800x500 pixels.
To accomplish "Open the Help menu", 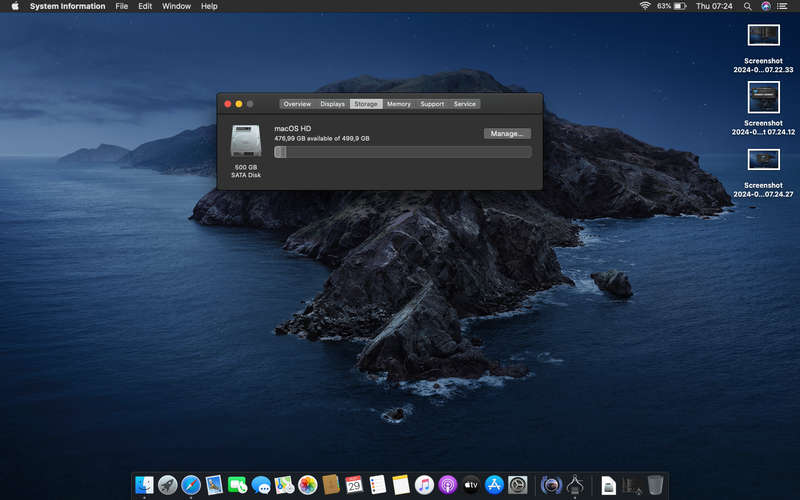I will [209, 6].
